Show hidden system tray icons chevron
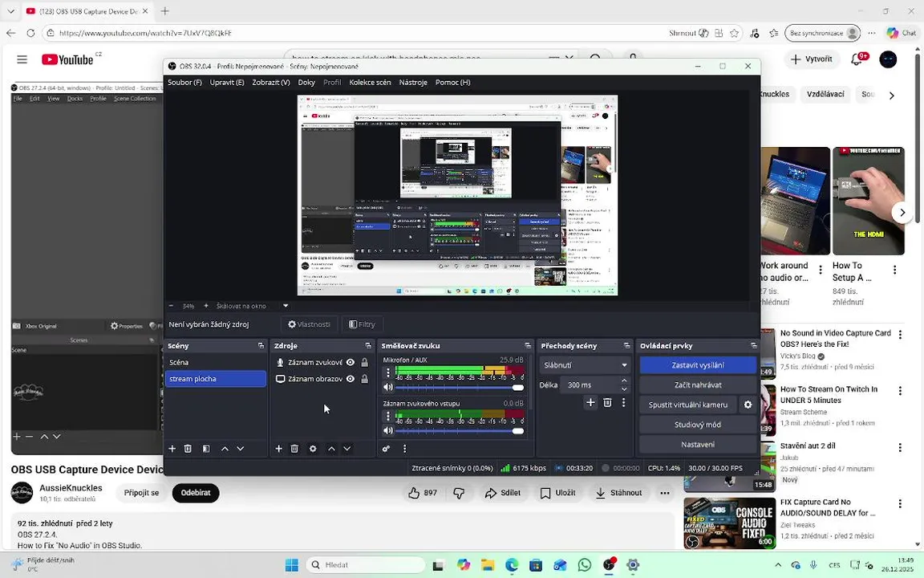924x578 pixels. coord(778,565)
